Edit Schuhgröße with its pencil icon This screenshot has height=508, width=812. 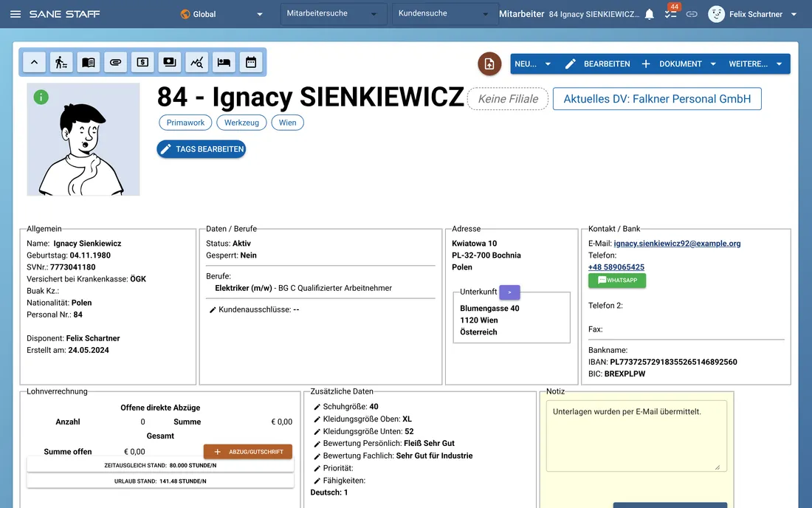(x=317, y=407)
